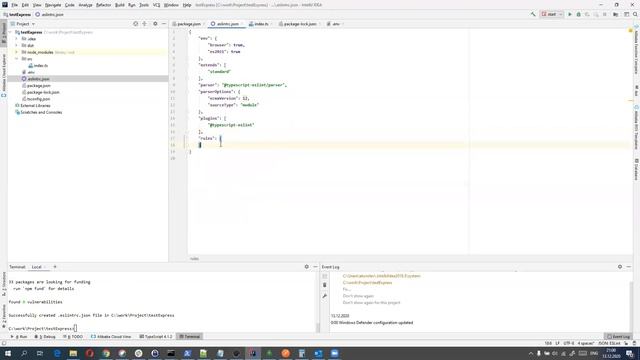Screen dimensions: 640x360
Task: Open File Explorer from taskbar
Action: pyautogui.click(x=73, y=353)
